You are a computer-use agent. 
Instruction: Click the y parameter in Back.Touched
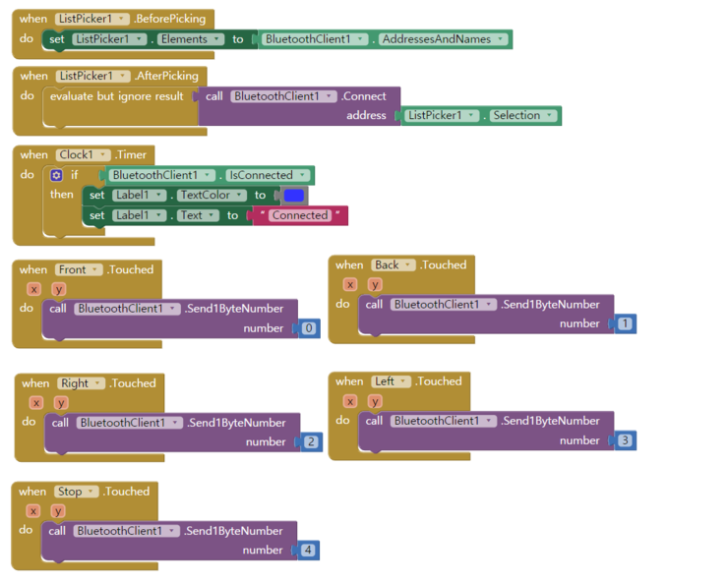tap(375, 284)
